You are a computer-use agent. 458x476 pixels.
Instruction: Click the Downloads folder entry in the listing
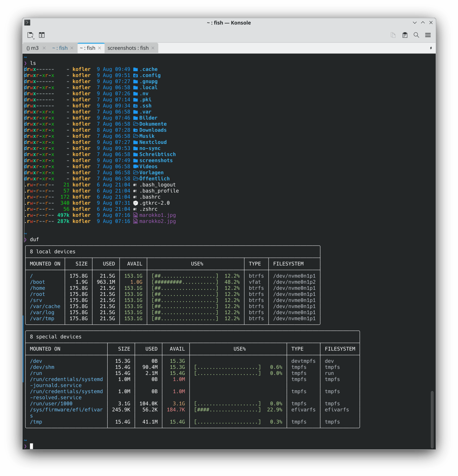tap(153, 130)
